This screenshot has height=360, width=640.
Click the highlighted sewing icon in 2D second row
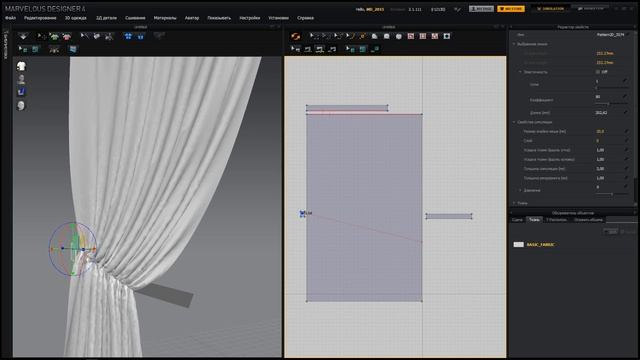click(x=320, y=49)
